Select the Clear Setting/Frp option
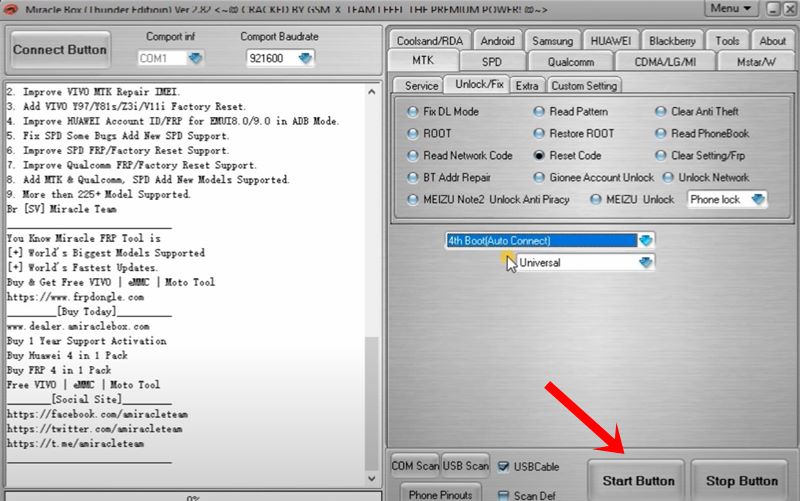Image resolution: width=800 pixels, height=501 pixels. [x=700, y=156]
